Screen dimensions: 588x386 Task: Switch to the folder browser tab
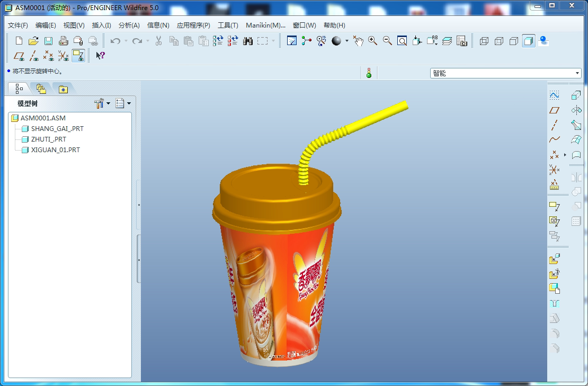(x=41, y=89)
